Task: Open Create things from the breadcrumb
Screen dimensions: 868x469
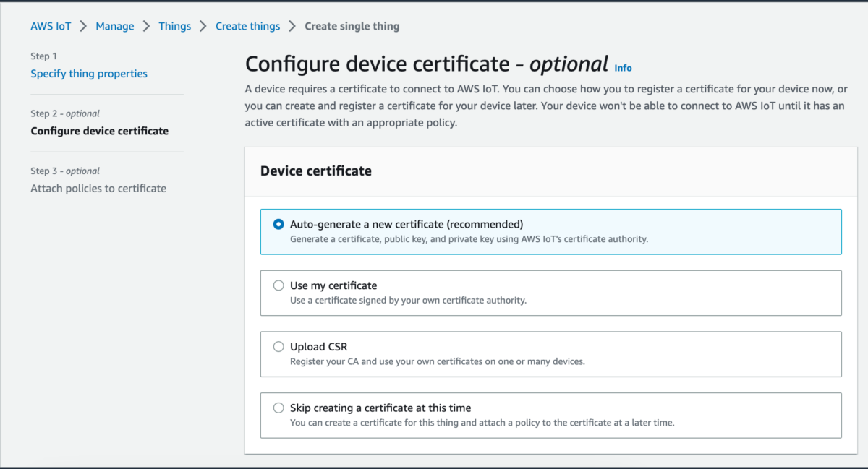Action: tap(247, 26)
